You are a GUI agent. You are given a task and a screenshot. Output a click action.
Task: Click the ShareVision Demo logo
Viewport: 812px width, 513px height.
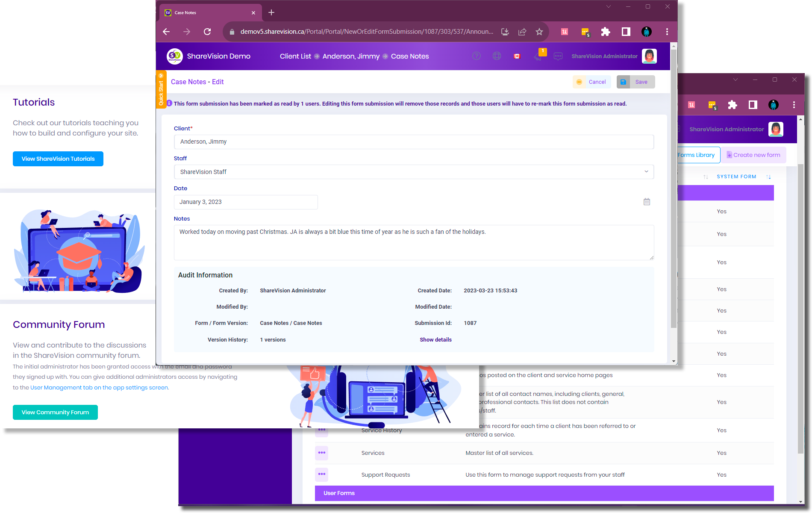[174, 56]
